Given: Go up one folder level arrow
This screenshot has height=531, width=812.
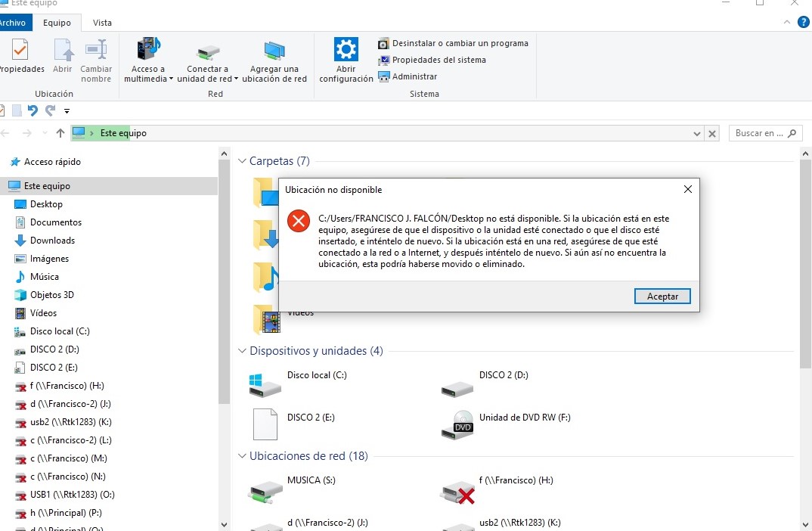Looking at the screenshot, I should click(60, 133).
